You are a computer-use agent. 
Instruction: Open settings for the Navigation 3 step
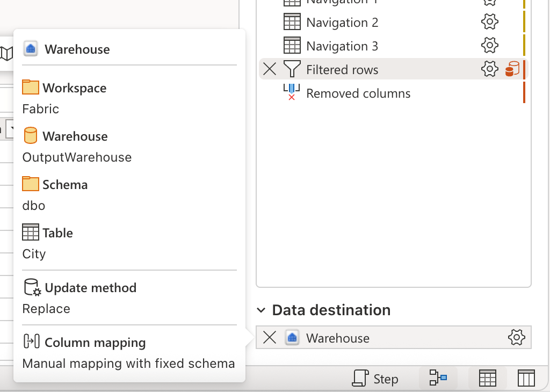[x=489, y=46]
